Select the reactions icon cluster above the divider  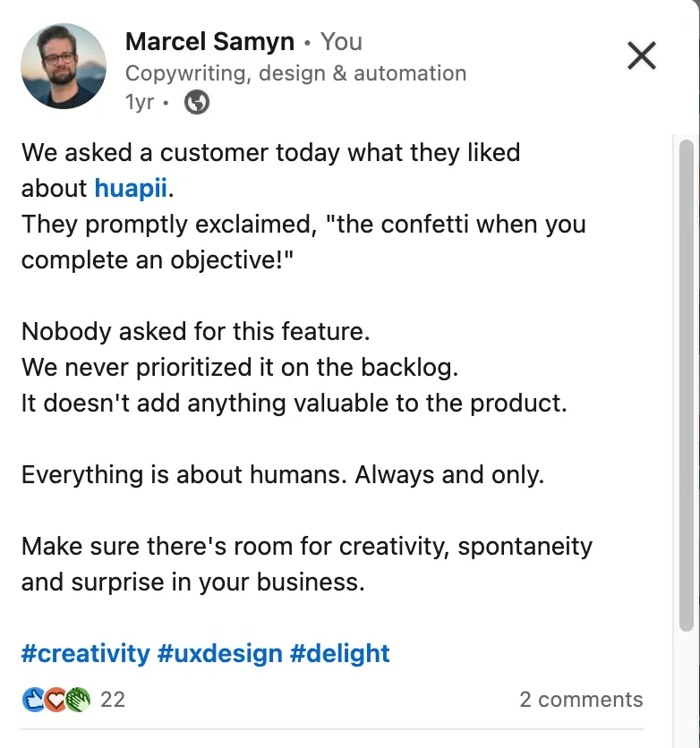click(x=54, y=700)
